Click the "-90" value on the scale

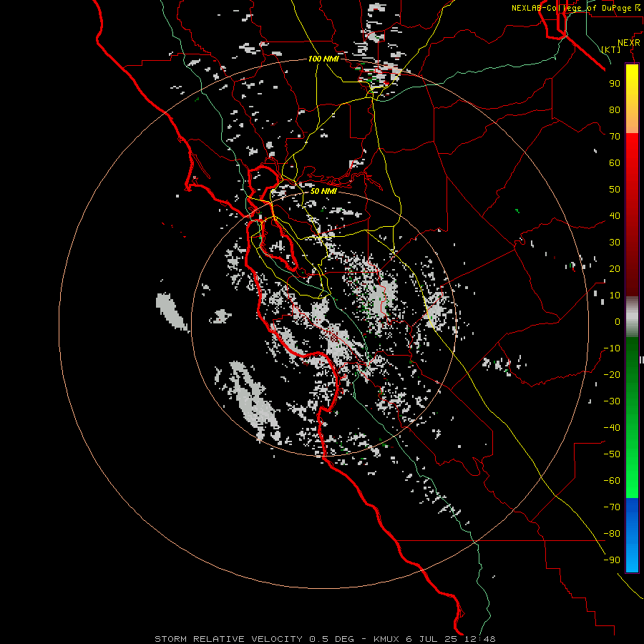(x=612, y=560)
